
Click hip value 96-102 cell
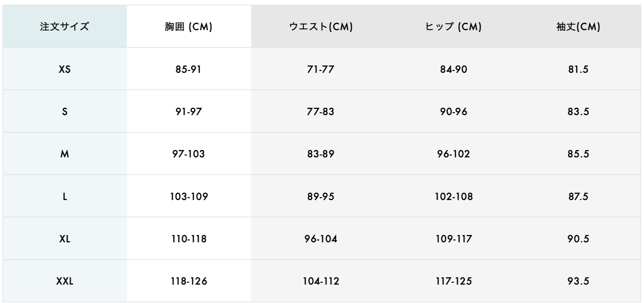pos(453,154)
